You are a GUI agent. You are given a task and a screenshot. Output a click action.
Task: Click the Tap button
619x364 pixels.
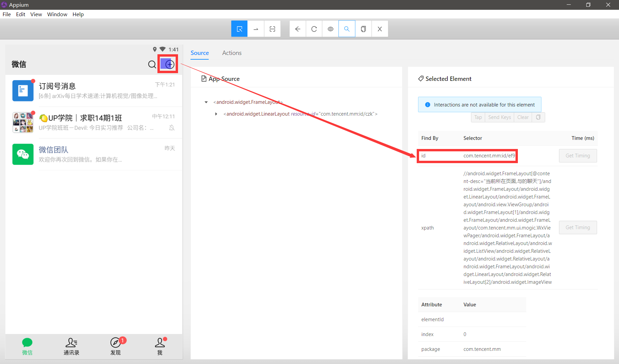click(x=478, y=117)
